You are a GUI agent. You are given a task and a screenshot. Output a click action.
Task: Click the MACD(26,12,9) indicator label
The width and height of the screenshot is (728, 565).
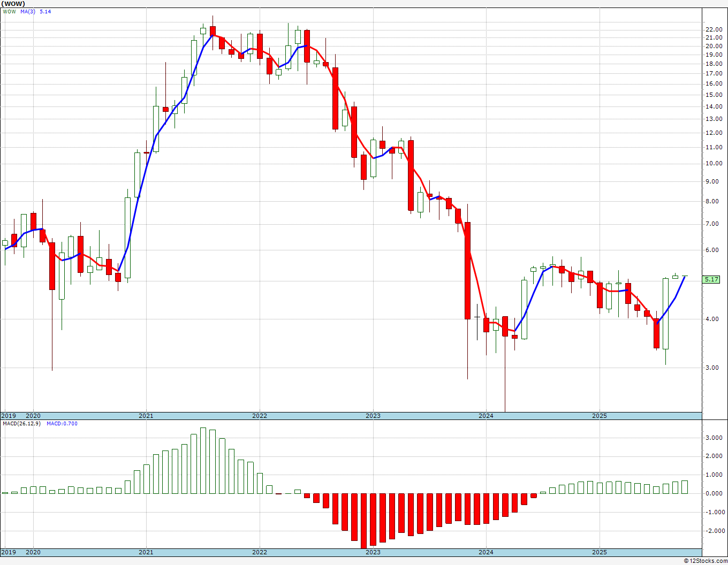pos(21,424)
